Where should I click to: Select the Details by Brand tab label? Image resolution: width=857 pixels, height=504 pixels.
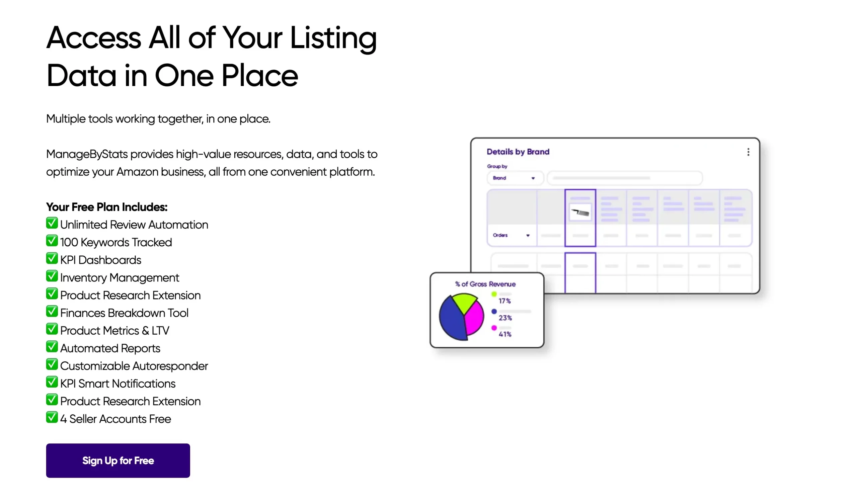pyautogui.click(x=519, y=151)
